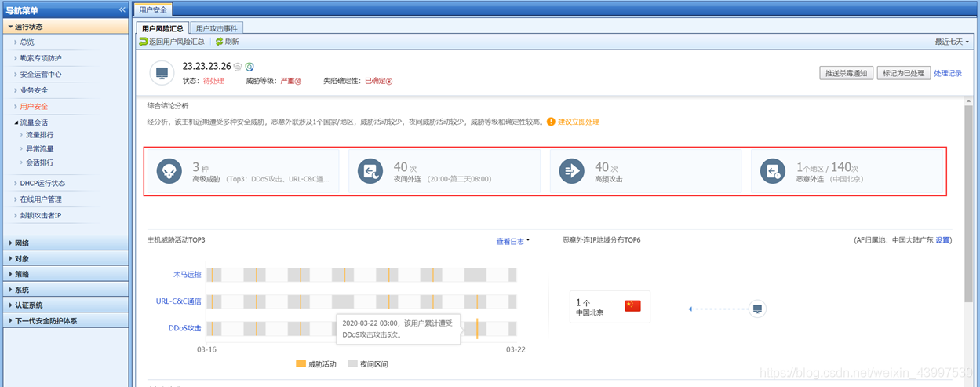Click the 夜间外连 round icon

pyautogui.click(x=370, y=170)
